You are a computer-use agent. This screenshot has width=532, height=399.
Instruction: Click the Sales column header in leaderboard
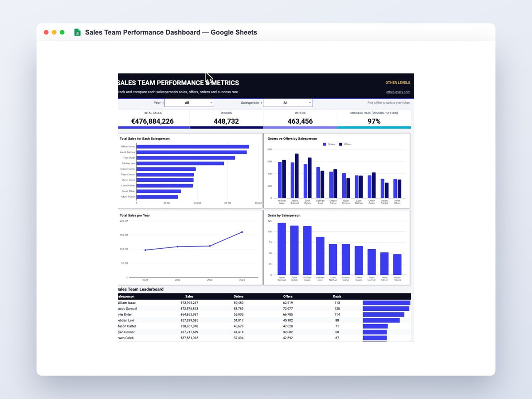pyautogui.click(x=189, y=296)
